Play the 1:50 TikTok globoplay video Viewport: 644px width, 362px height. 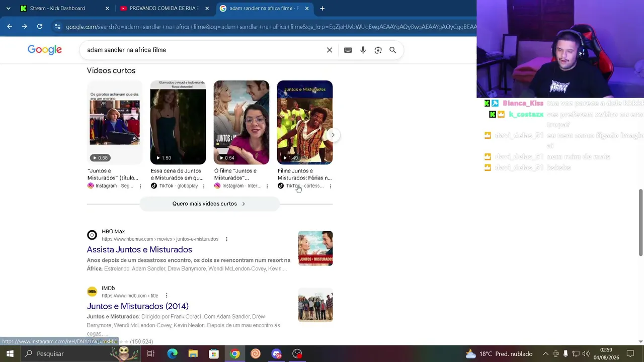(178, 122)
